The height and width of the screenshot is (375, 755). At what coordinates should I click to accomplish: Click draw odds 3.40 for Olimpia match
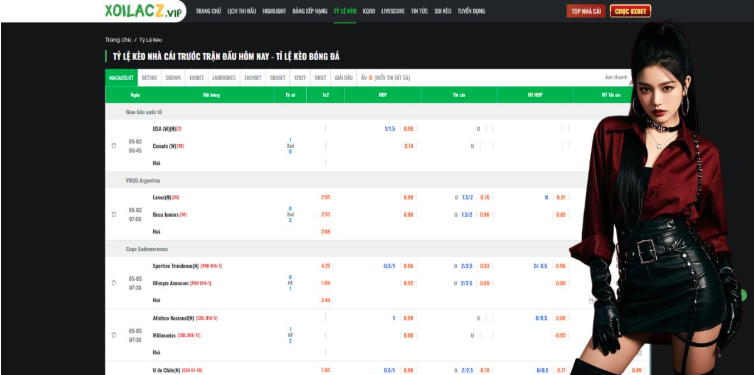[x=325, y=300]
